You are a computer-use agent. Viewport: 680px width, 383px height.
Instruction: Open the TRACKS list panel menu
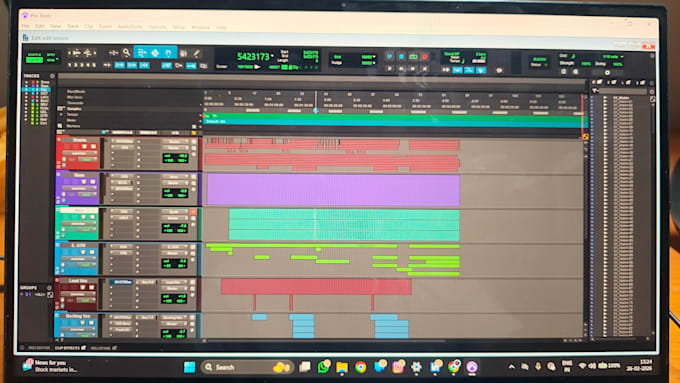point(52,76)
